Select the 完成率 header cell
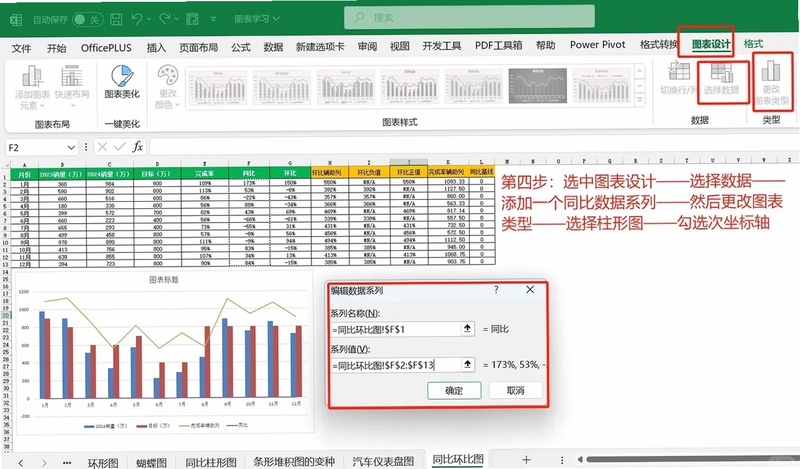The width and height of the screenshot is (800, 469). click(x=205, y=174)
